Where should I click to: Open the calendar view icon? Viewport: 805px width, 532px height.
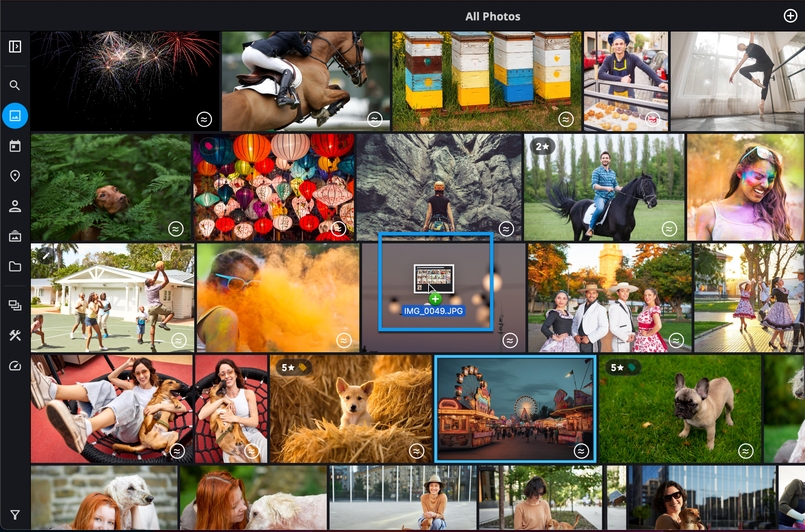(x=15, y=146)
